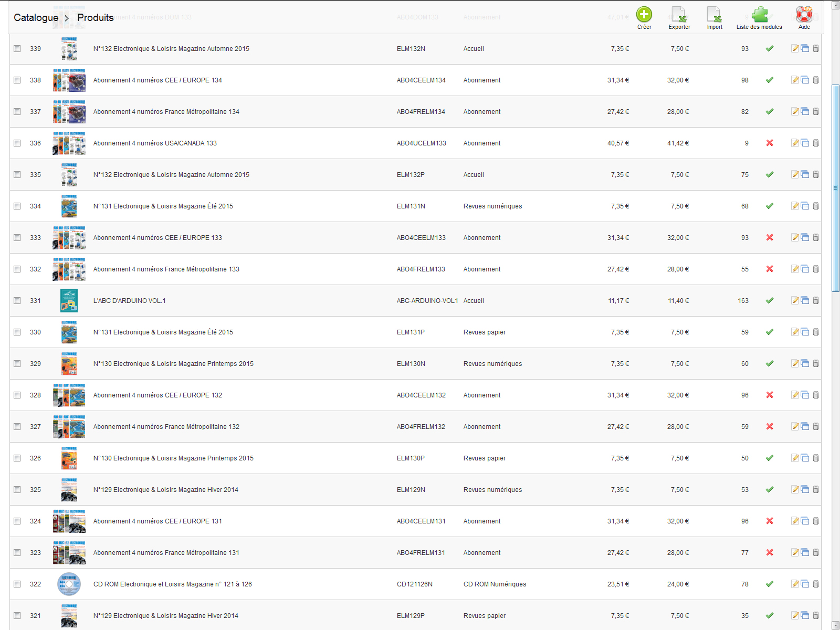Image resolution: width=840 pixels, height=630 pixels.
Task: Click price 24,00 € of CD ROM row
Action: click(678, 584)
